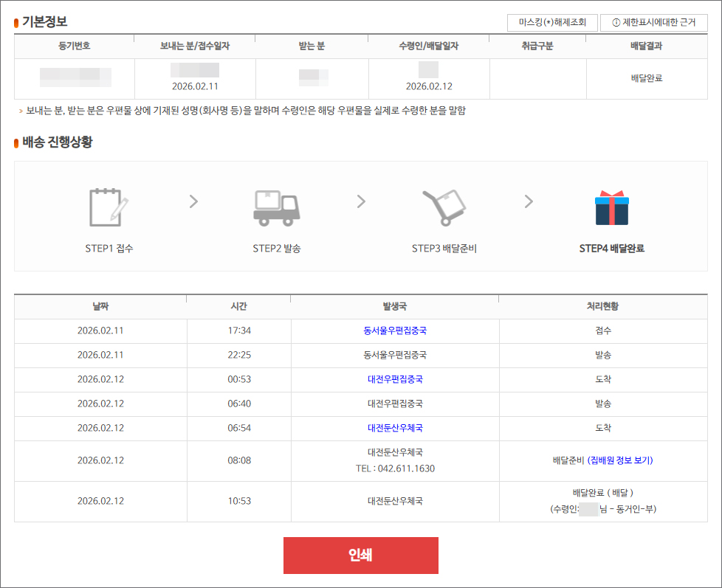Click the STEP3 배달준비 hand cart icon
Viewport: 722px width, 588px height.
pyautogui.click(x=444, y=207)
